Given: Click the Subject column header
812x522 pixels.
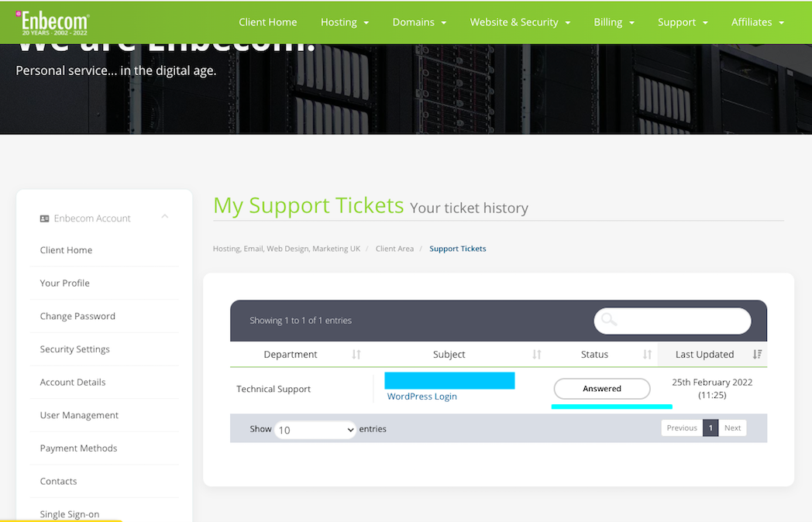Looking at the screenshot, I should [x=449, y=355].
